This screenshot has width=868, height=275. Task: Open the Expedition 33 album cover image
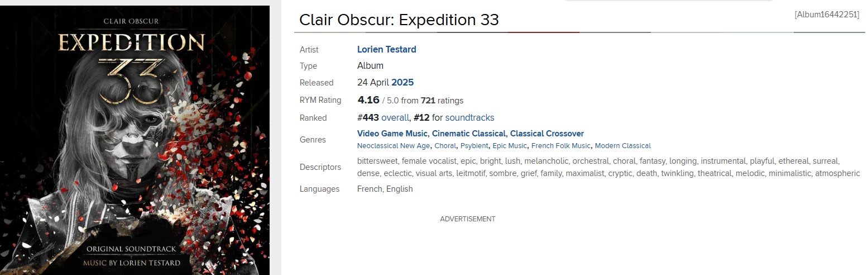tap(135, 140)
